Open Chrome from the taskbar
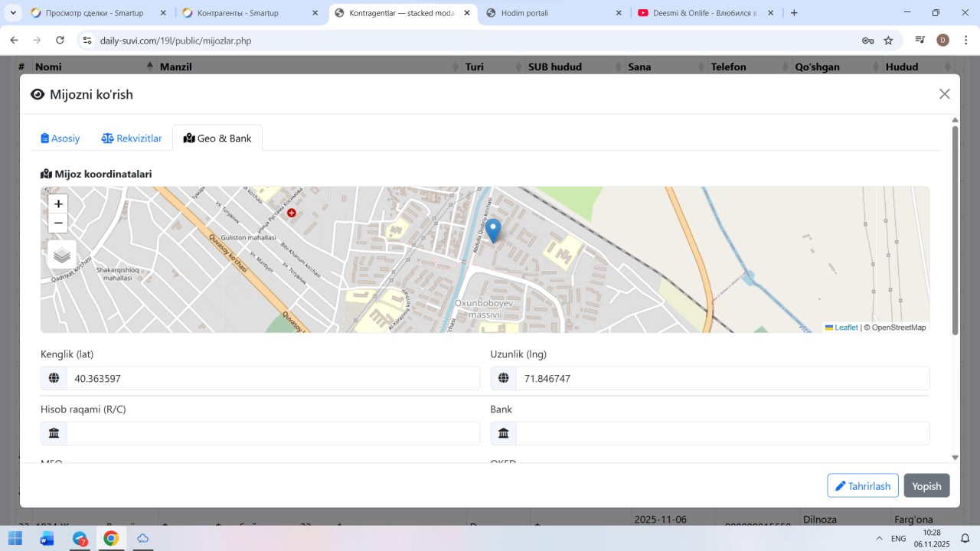Screen dimensions: 980x551 pos(111,539)
